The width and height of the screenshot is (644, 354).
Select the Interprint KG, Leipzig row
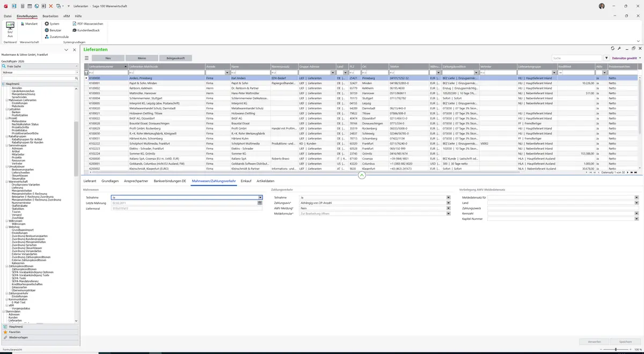(x=361, y=104)
